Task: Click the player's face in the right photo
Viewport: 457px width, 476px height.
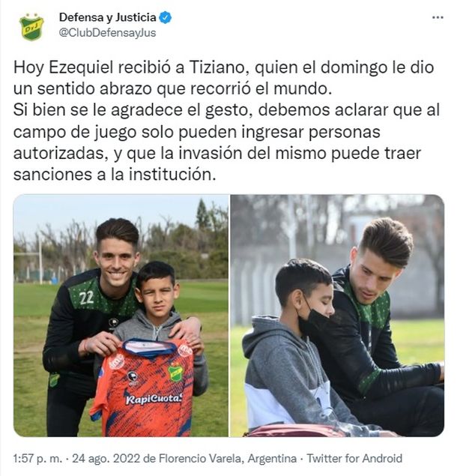Action: tap(375, 277)
